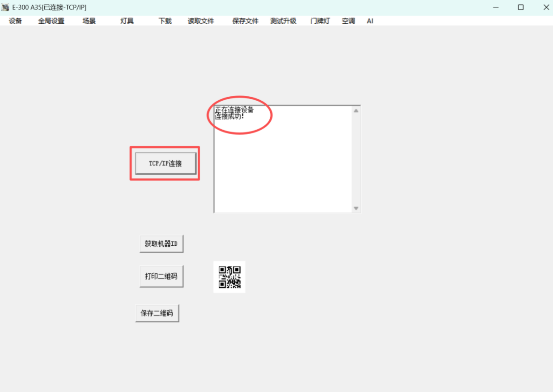Open the 门牌灯 menu
Viewport: 553px width, 392px height.
(320, 21)
